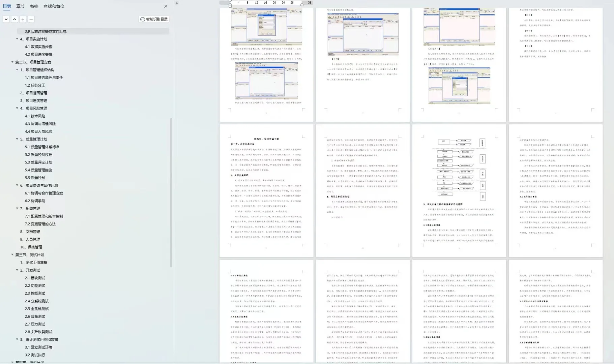614x364 pixels.
Task: Go to 4.4 项目人员风险
Action: [x=38, y=131]
